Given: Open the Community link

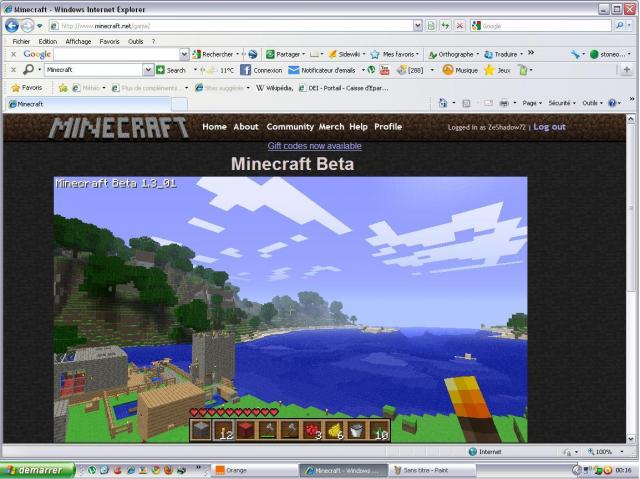Looking at the screenshot, I should click(x=290, y=127).
